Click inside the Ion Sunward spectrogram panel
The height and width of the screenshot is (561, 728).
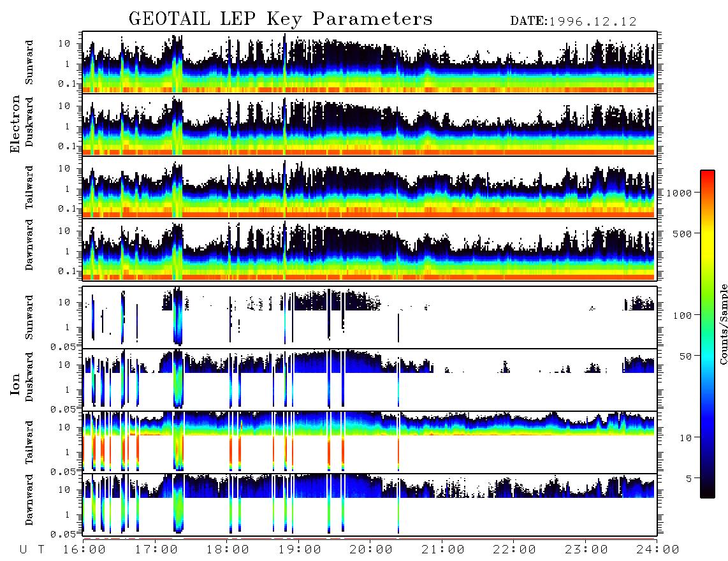[x=370, y=317]
